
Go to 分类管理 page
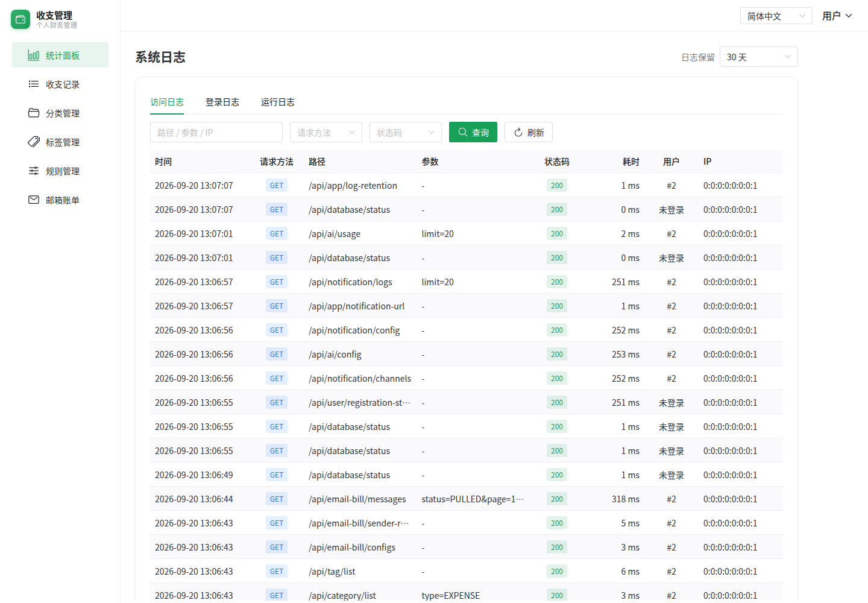pyautogui.click(x=60, y=113)
